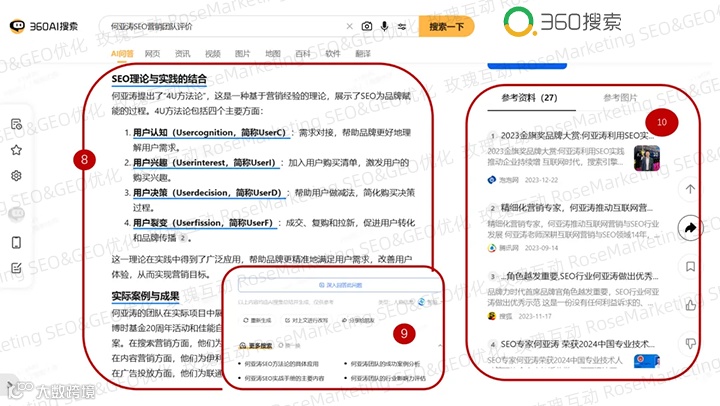Open reference 2 精细化营销专家 article
The width and height of the screenshot is (720, 406).
coord(576,208)
